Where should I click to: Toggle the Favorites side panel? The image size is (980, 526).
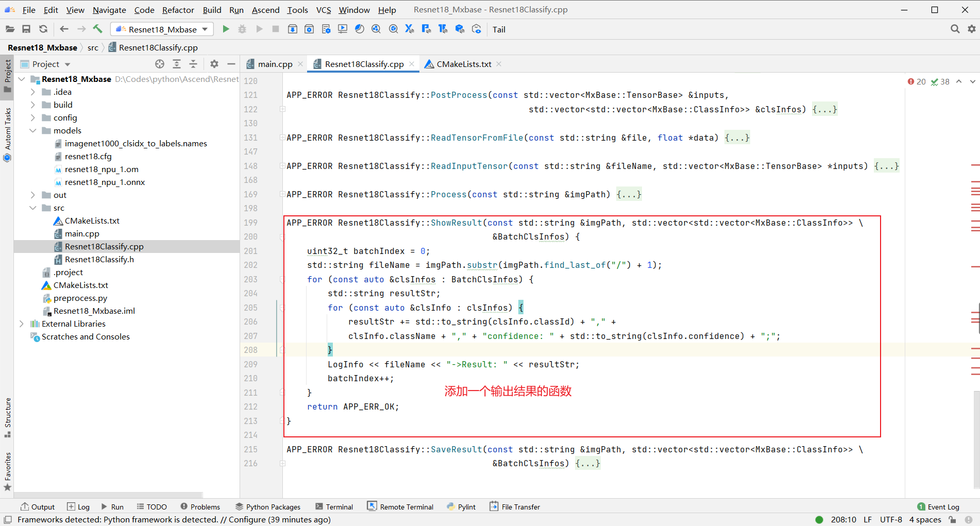coord(7,471)
